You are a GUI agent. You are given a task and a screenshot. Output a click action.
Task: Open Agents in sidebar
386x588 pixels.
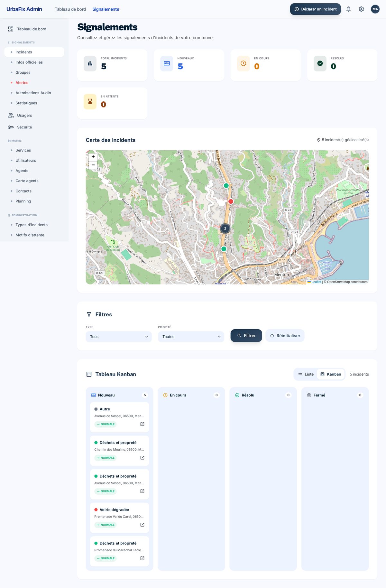(x=34, y=171)
